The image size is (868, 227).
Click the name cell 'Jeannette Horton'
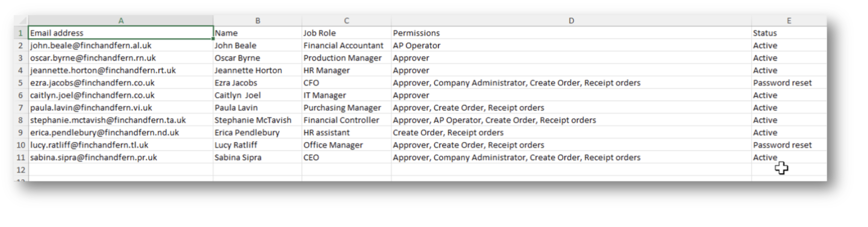[257, 70]
